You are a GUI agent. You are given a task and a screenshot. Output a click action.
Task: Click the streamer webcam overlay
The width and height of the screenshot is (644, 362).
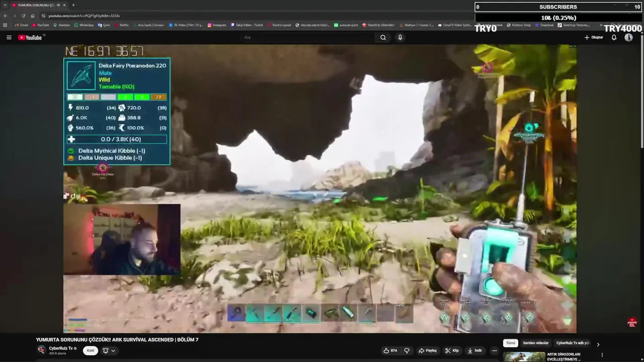122,239
